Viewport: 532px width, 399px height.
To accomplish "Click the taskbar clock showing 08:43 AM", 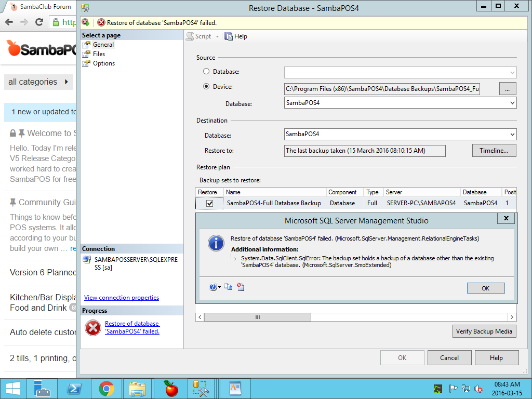I will pos(507,389).
